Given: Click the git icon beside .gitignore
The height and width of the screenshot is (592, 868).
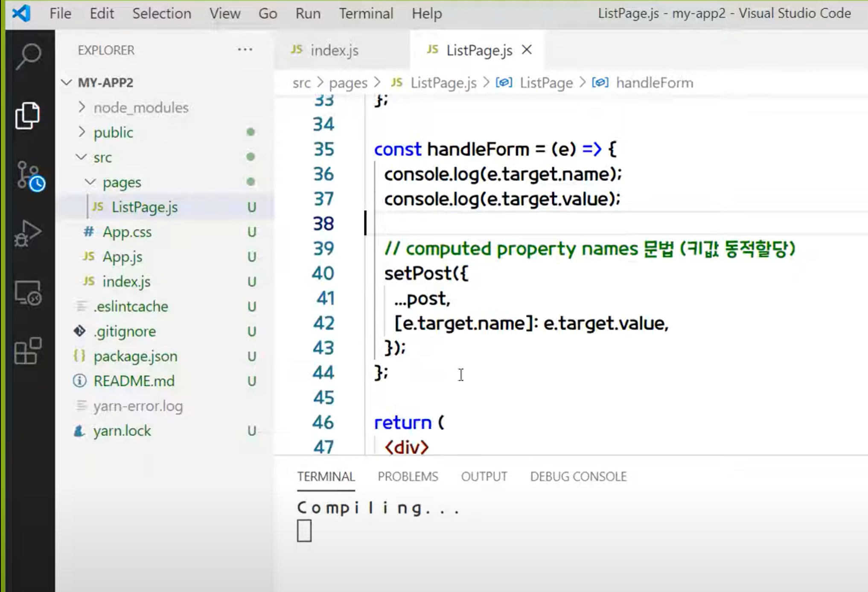Looking at the screenshot, I should pyautogui.click(x=79, y=331).
